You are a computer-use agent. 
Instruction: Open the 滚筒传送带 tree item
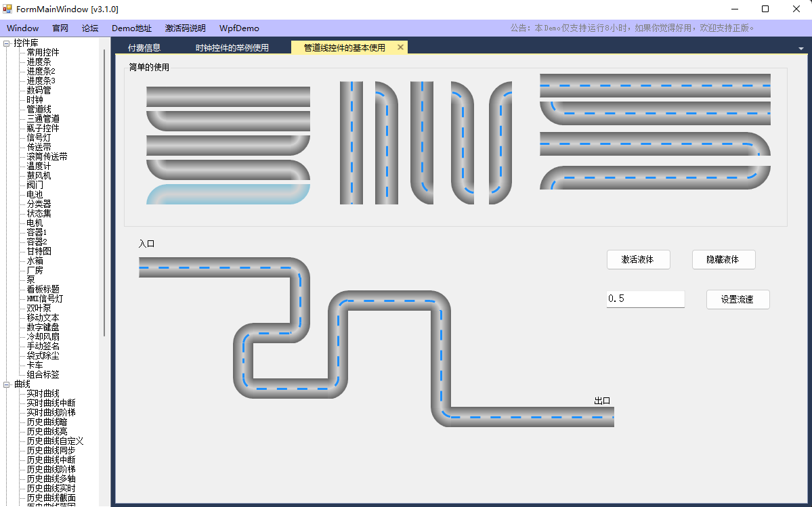click(47, 156)
